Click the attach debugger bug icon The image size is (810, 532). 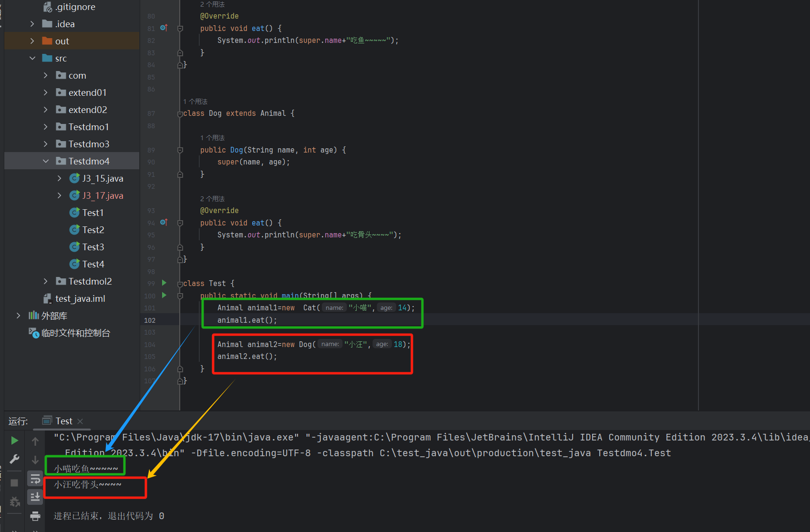click(x=15, y=502)
